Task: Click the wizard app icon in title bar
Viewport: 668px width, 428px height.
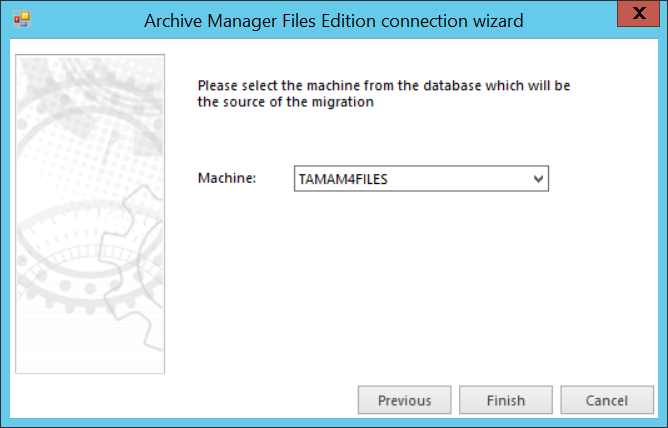Action: click(x=21, y=20)
